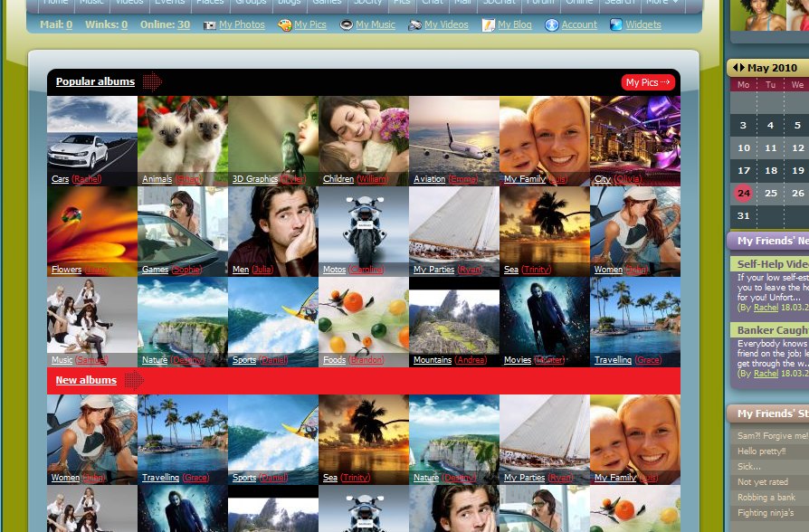Open the Aviation album thumbnail

click(454, 136)
